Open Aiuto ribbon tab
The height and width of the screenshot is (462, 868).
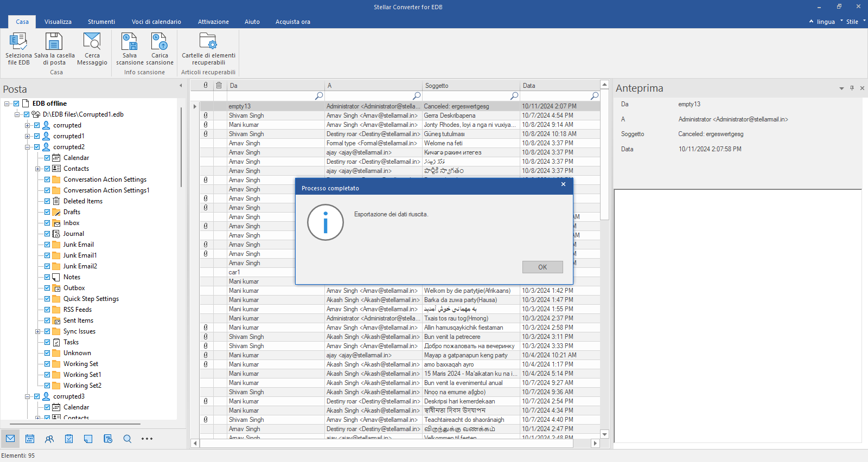pyautogui.click(x=252, y=22)
